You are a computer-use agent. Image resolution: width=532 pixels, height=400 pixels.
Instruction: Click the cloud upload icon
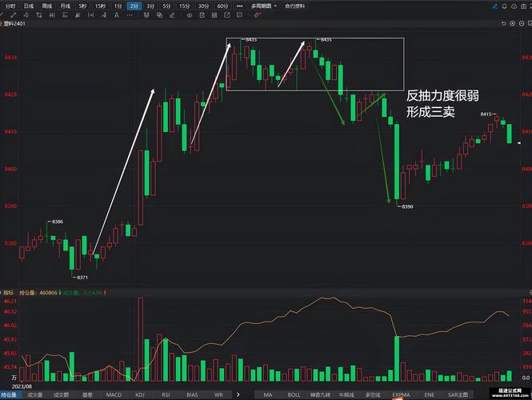point(514,6)
